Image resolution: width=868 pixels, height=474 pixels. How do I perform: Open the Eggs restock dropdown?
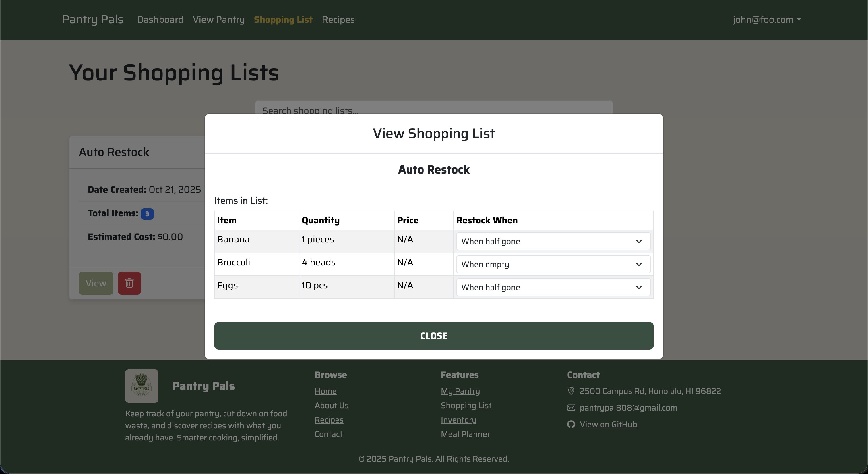[553, 287]
